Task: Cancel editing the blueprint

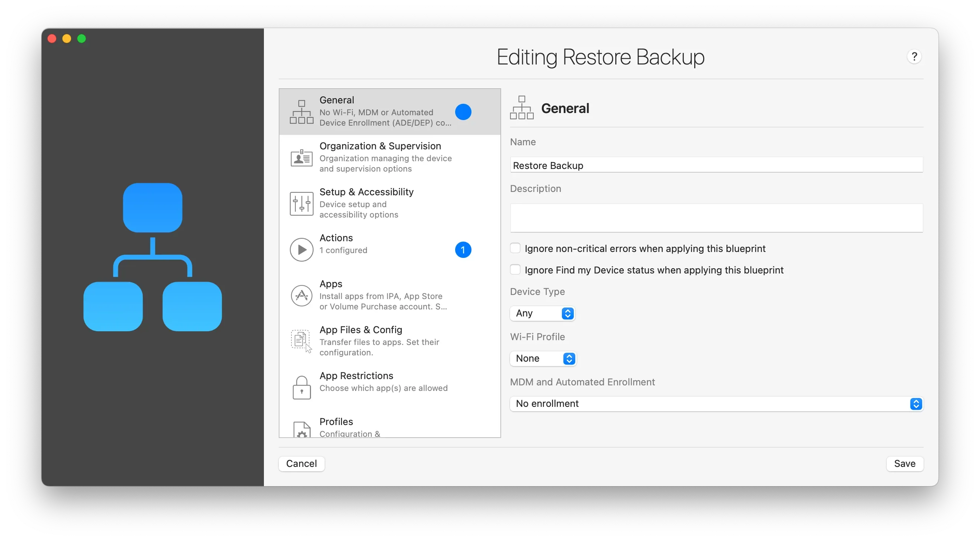Action: [x=301, y=464]
